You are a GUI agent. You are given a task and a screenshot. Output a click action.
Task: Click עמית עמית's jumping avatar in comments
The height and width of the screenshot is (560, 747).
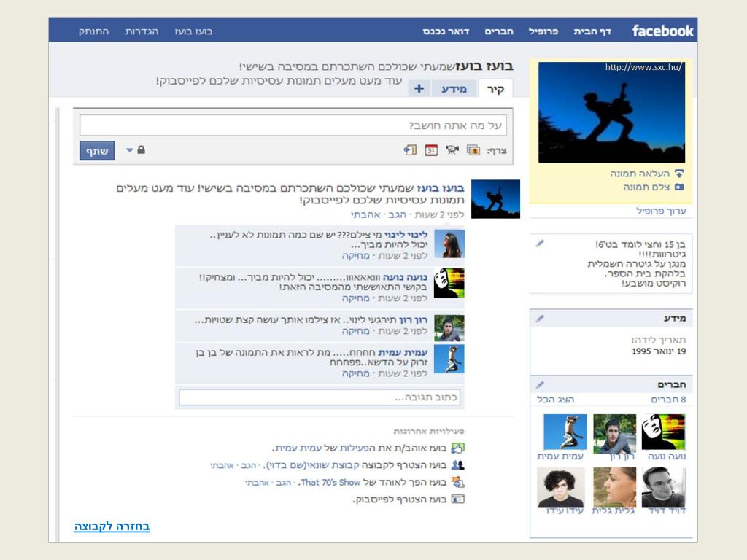pos(449,359)
